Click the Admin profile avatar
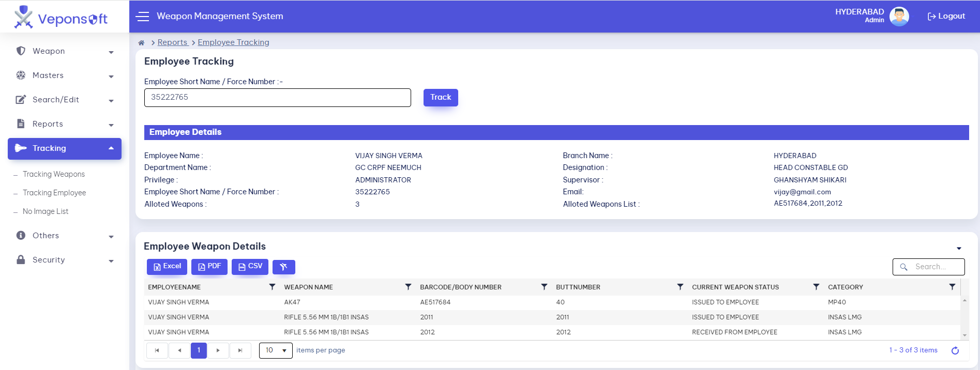This screenshot has height=370, width=980. tap(899, 17)
